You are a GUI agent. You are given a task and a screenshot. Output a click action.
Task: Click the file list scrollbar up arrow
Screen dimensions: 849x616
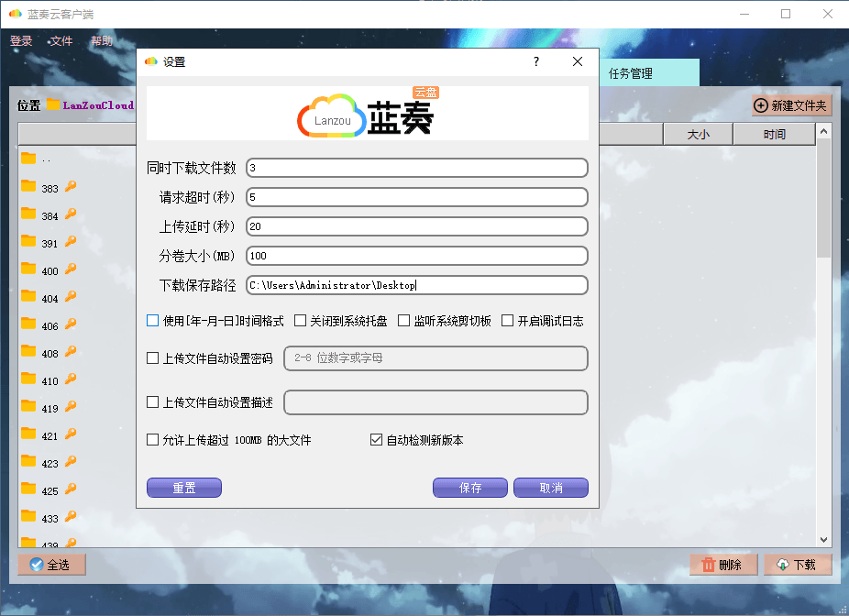[x=823, y=131]
